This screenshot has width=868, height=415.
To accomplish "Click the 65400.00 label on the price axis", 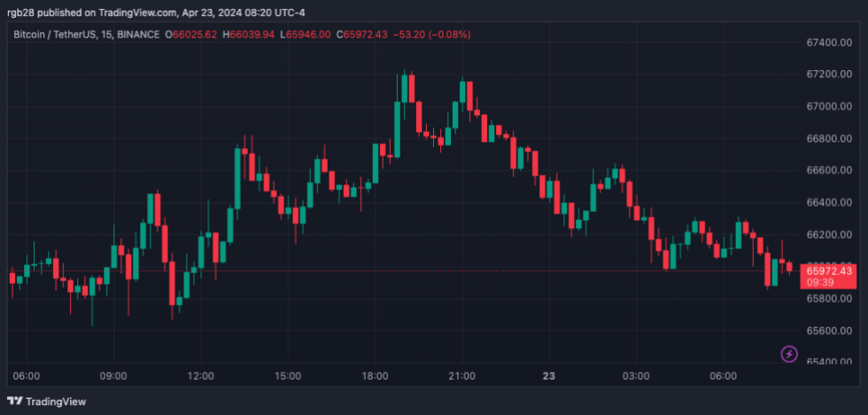I will pos(829,362).
